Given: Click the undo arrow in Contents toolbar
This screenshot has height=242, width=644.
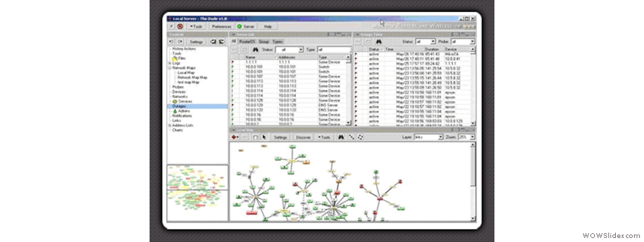Looking at the screenshot, I should pos(172,42).
